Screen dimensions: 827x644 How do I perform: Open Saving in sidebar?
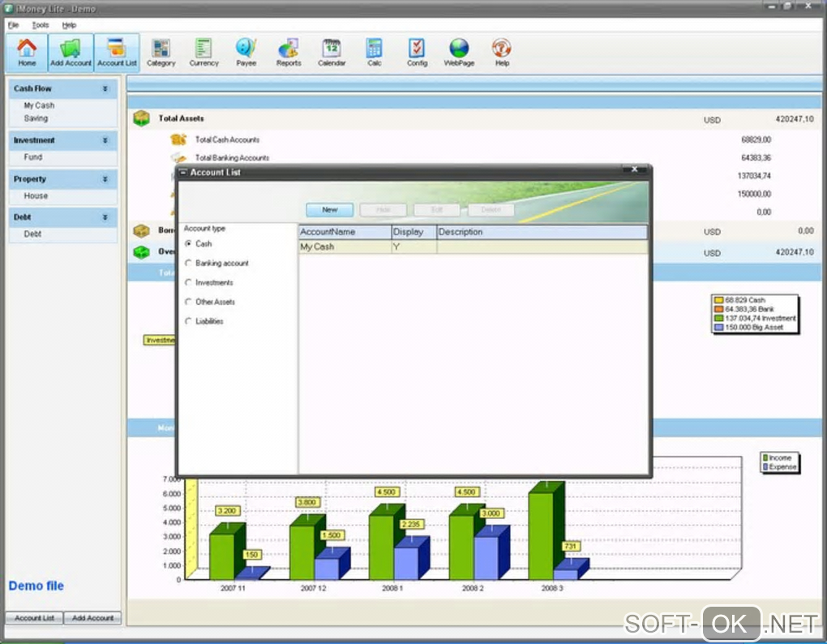click(x=36, y=118)
